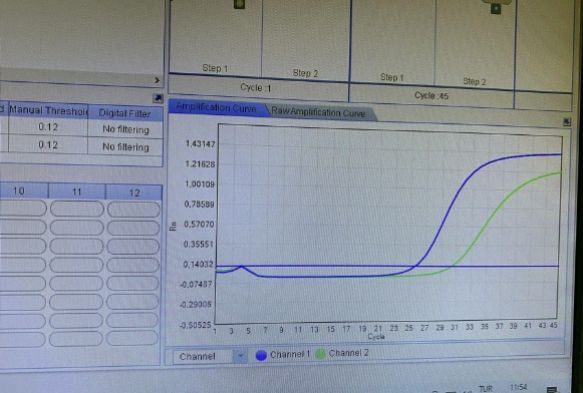Open second row Digital Filter No filtering cell
Image resolution: width=583 pixels, height=393 pixels.
coord(125,147)
